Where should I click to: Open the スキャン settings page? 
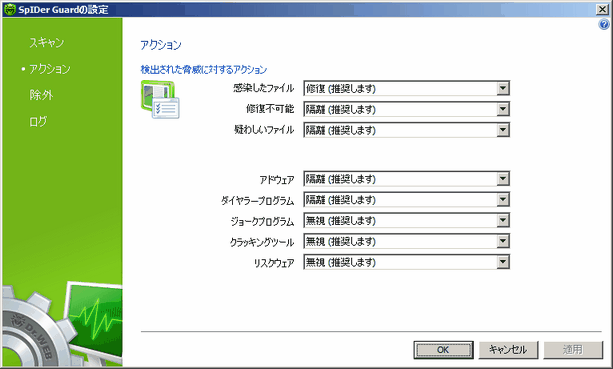point(47,42)
